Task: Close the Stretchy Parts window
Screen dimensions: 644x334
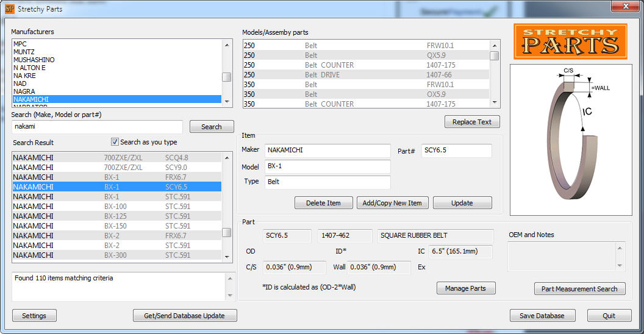Action: pyautogui.click(x=625, y=6)
